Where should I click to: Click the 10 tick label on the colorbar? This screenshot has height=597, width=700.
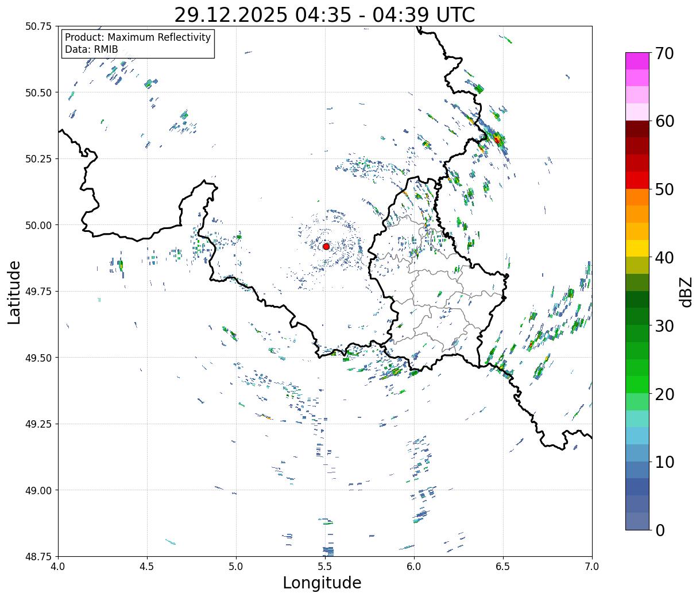pos(664,462)
